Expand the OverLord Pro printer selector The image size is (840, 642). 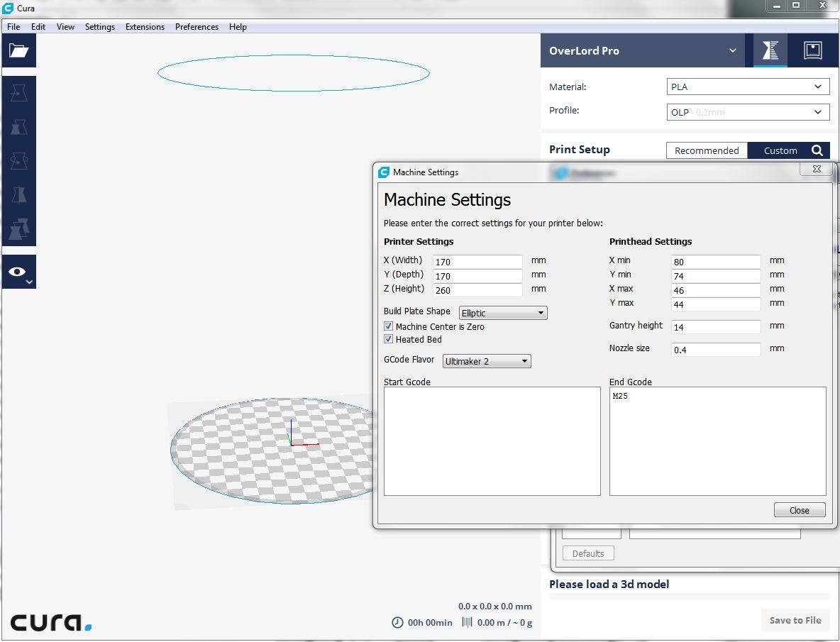[642, 50]
